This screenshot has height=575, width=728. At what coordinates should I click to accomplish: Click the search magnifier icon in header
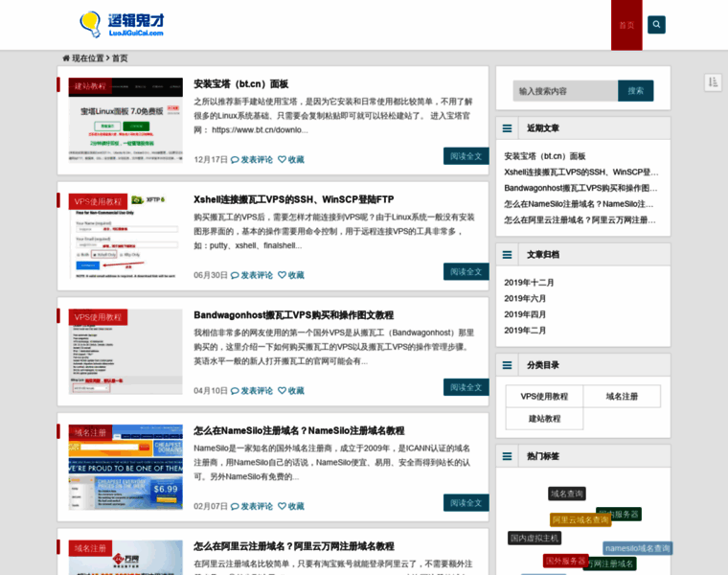[656, 25]
